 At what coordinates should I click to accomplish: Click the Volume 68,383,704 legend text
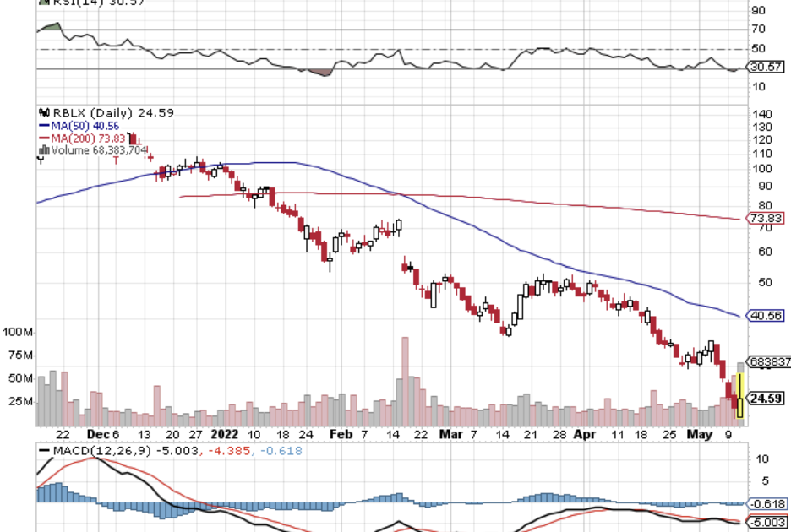[x=100, y=150]
